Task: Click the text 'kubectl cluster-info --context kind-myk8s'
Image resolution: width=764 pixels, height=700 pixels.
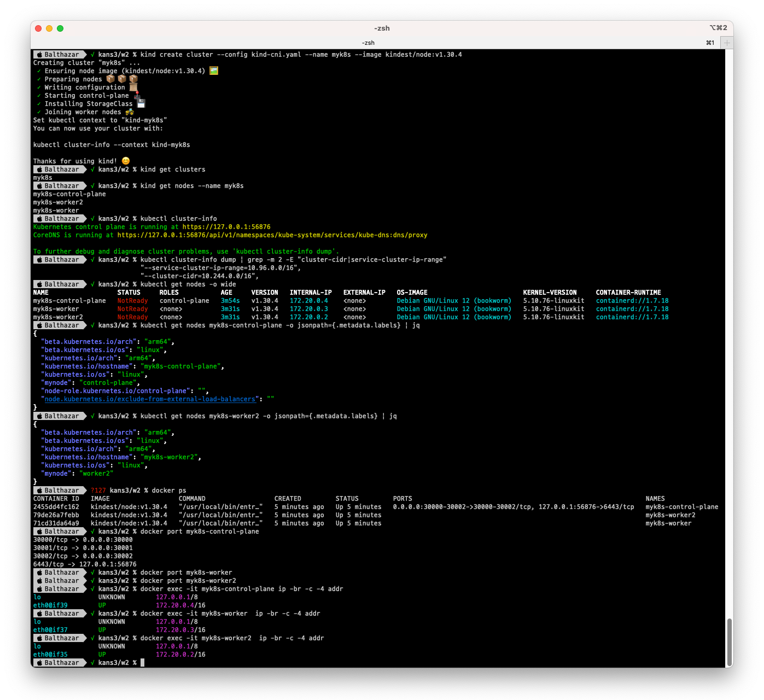Action: coord(112,145)
